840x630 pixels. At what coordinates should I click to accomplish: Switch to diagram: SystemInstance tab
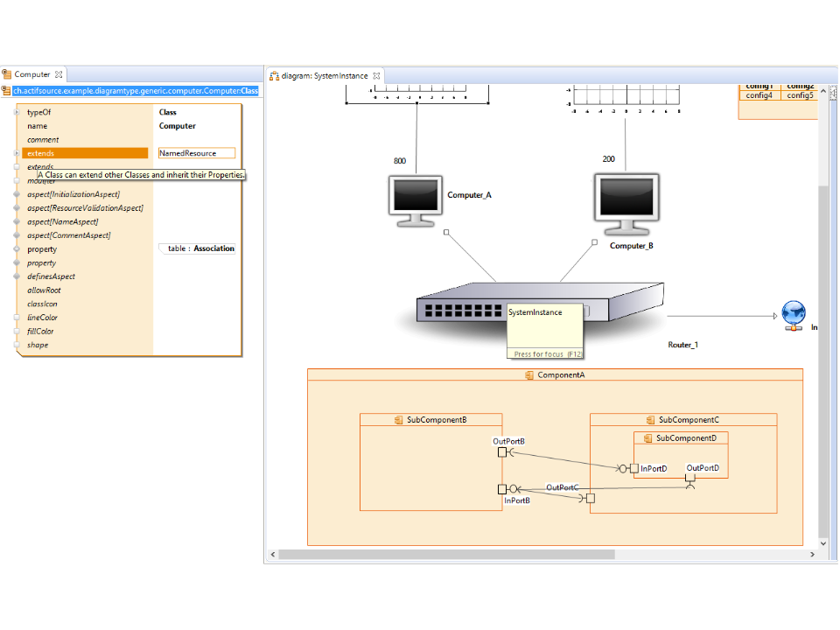coord(324,76)
